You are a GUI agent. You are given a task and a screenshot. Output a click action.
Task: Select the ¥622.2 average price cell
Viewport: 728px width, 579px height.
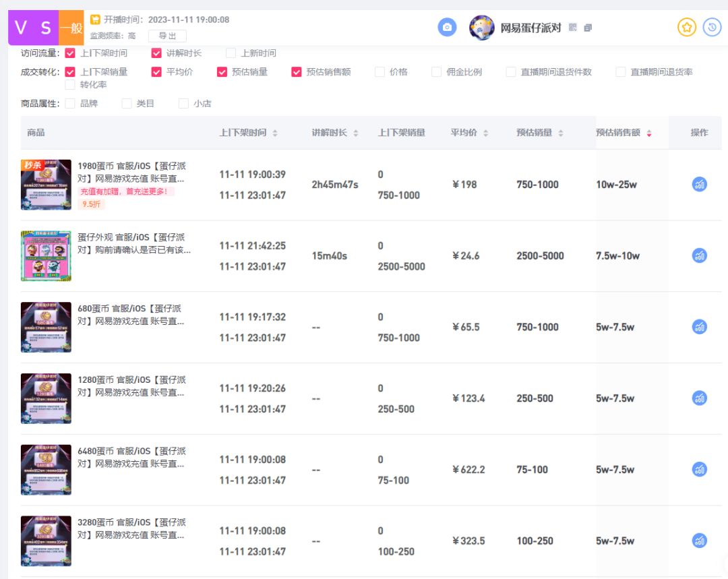[x=468, y=470]
